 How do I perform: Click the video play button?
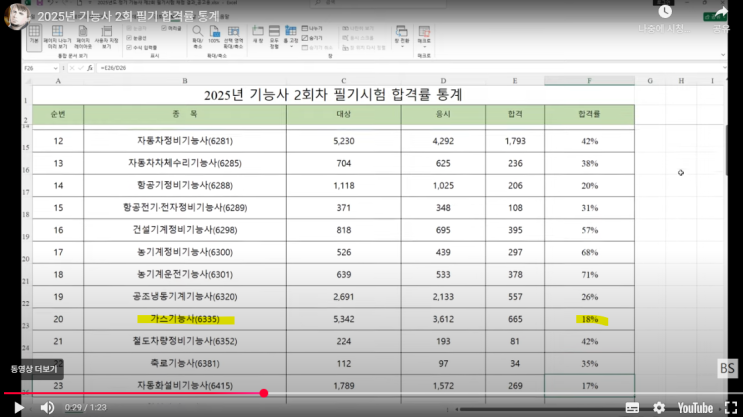click(17, 407)
